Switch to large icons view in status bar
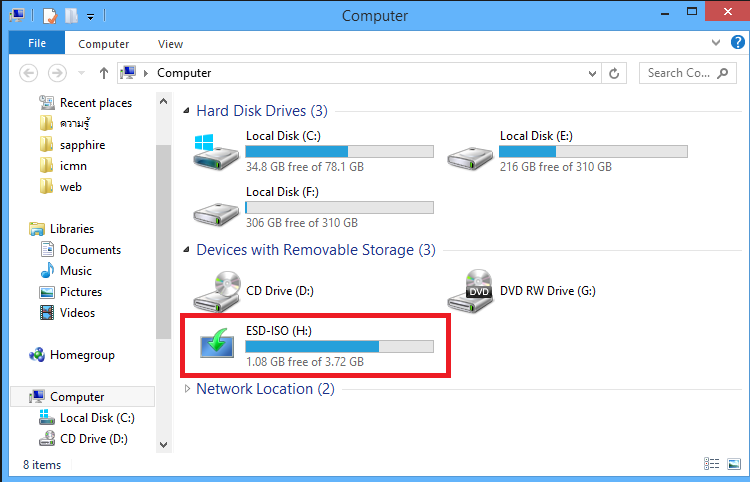The width and height of the screenshot is (750, 482). pyautogui.click(x=734, y=464)
